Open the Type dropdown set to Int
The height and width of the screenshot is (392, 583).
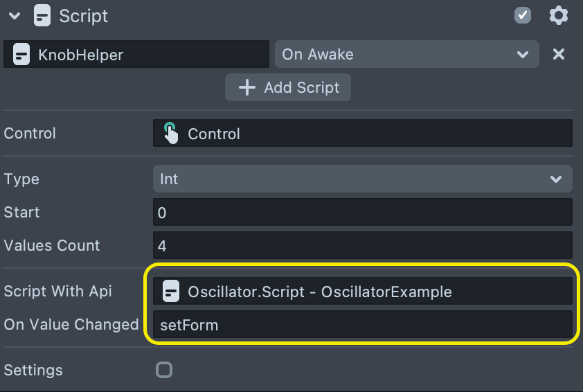pos(362,179)
